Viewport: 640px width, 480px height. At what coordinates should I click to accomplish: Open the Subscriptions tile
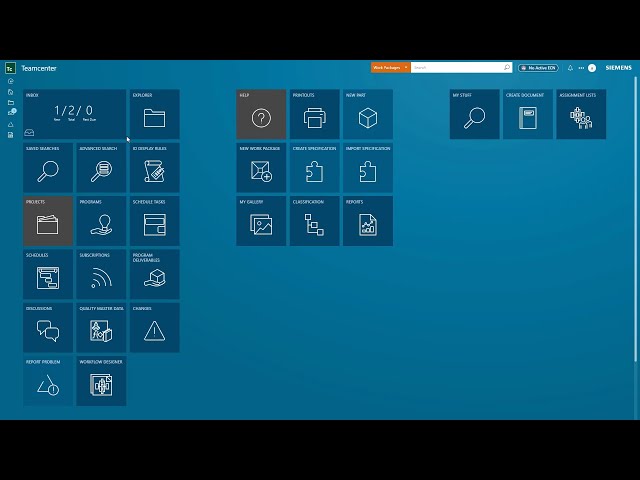click(101, 274)
